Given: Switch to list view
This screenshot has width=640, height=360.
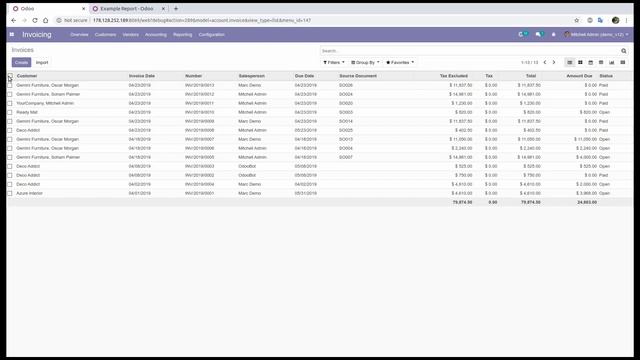Looking at the screenshot, I should 569,62.
